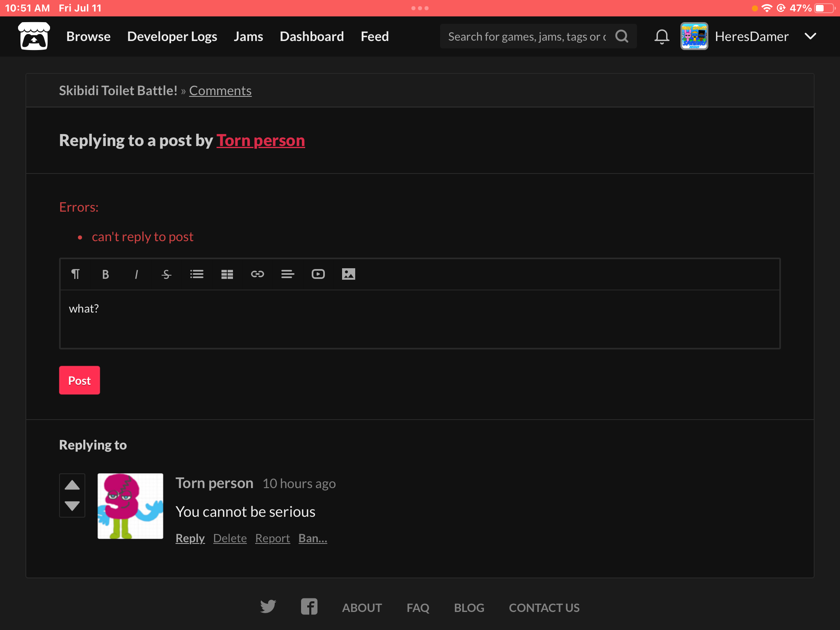The image size is (840, 630).
Task: Insert a table in the editor
Action: pos(227,274)
